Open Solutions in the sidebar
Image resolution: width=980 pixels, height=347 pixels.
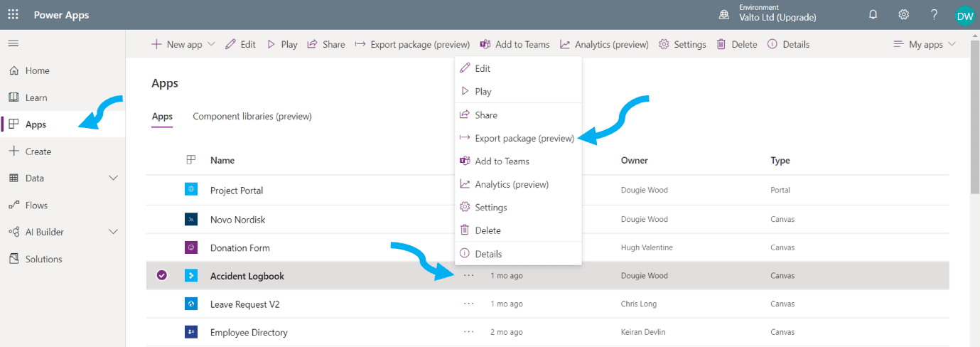point(44,260)
